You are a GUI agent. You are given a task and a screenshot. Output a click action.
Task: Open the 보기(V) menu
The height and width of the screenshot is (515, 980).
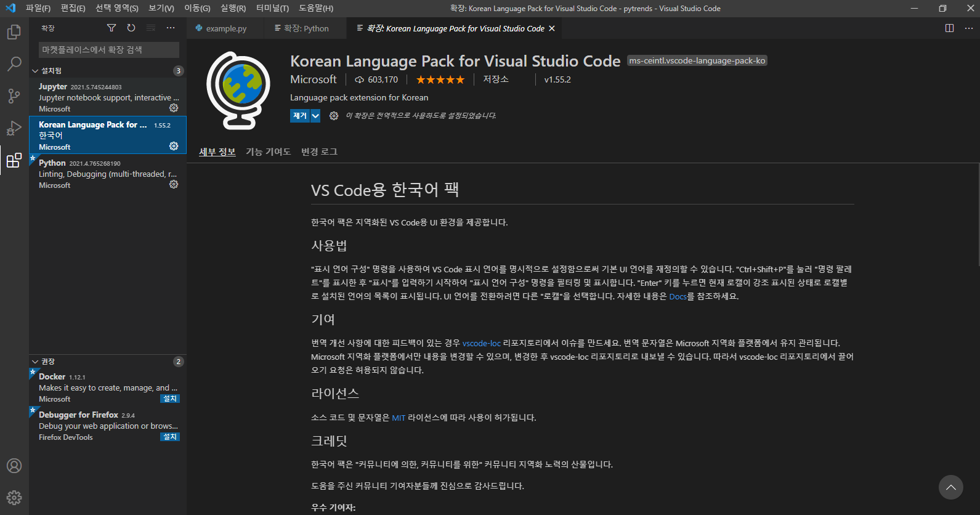[161, 8]
